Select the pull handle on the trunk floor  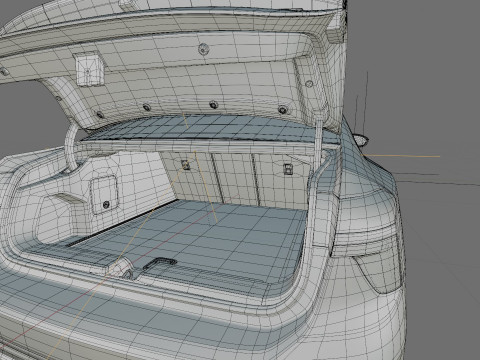(x=159, y=263)
